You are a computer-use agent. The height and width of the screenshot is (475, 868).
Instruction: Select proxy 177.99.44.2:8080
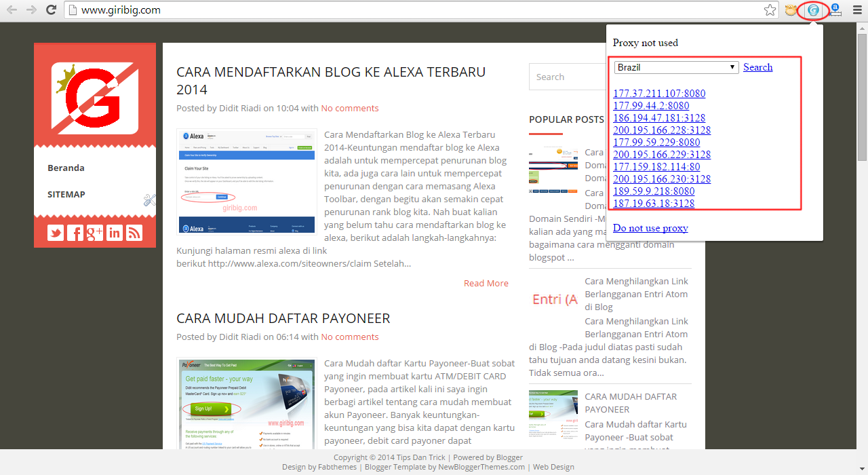point(651,106)
